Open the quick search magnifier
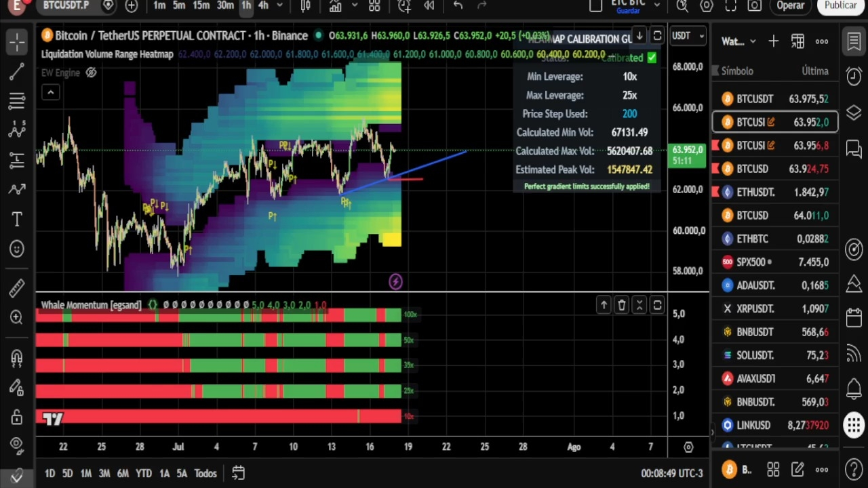The width and height of the screenshot is (868, 488). click(x=682, y=5)
